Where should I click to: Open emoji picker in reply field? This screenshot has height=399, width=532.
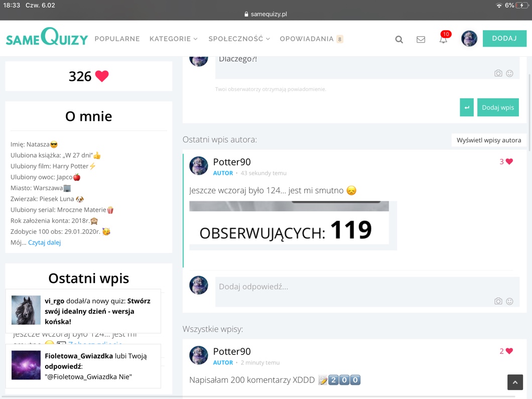[x=509, y=301]
